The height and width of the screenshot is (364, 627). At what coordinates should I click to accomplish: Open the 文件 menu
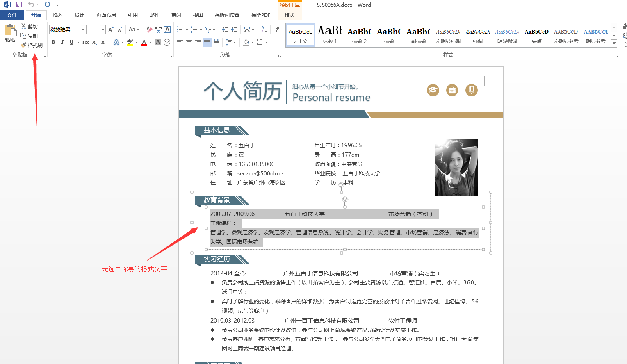[12, 15]
